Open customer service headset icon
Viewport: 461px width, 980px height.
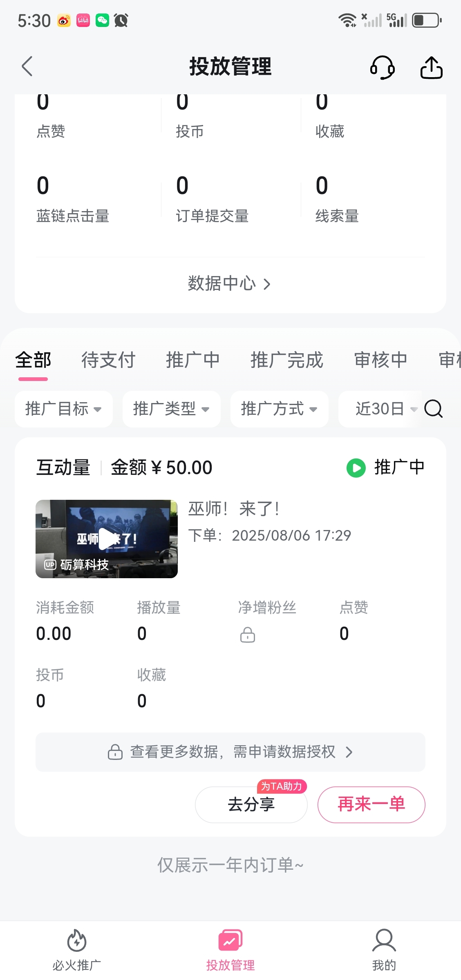(382, 67)
